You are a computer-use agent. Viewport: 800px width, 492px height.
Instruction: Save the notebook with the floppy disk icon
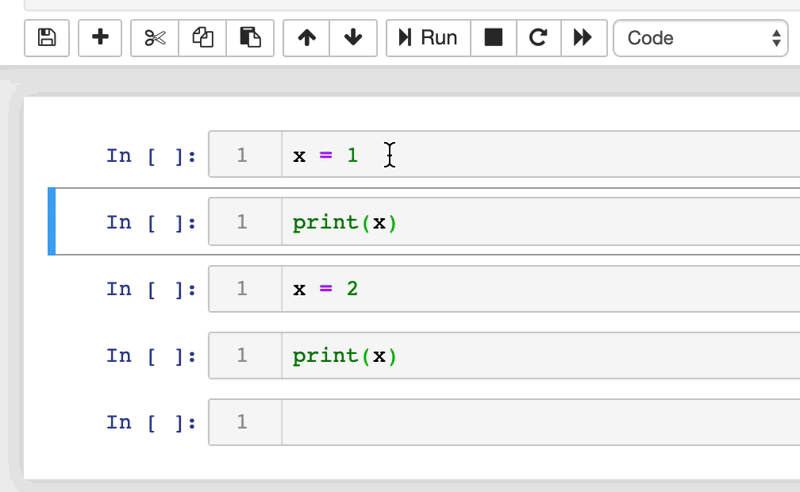46,38
